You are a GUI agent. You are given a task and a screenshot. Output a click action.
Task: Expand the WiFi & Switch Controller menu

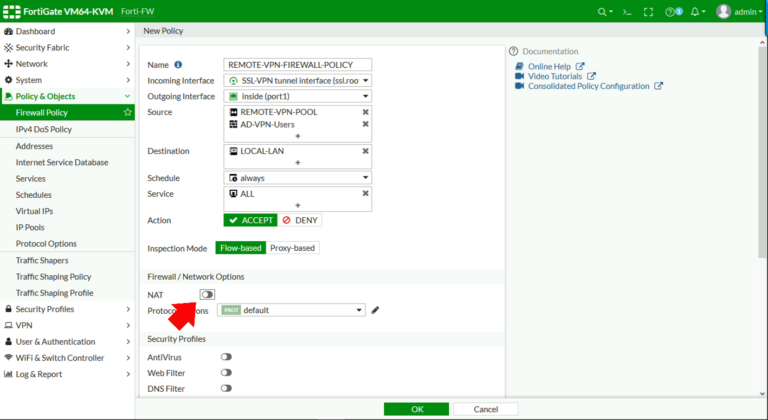pyautogui.click(x=67, y=358)
